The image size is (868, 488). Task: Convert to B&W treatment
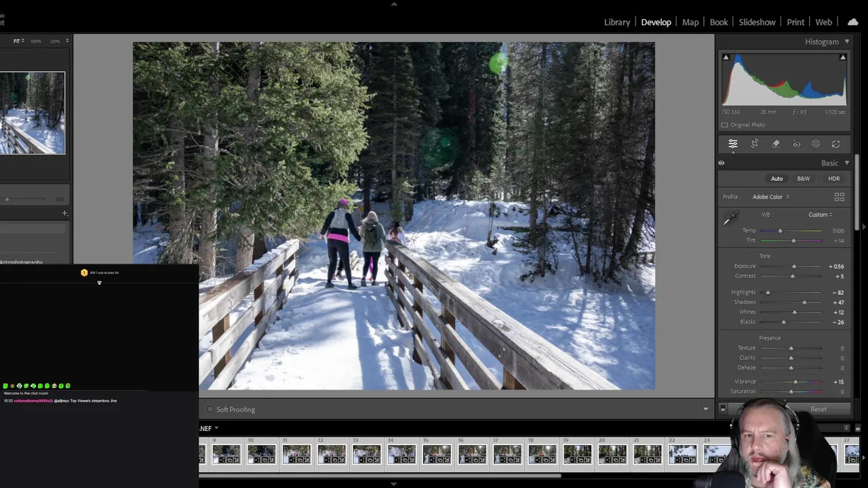click(x=804, y=178)
